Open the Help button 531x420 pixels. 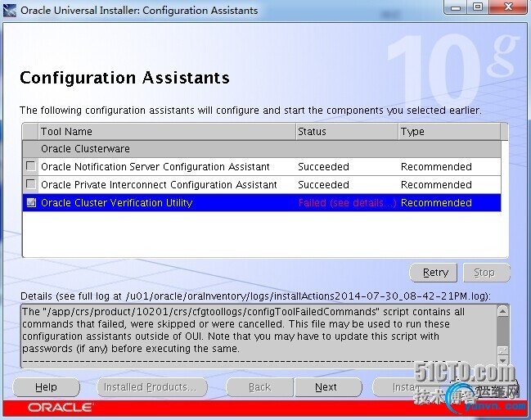click(x=46, y=387)
